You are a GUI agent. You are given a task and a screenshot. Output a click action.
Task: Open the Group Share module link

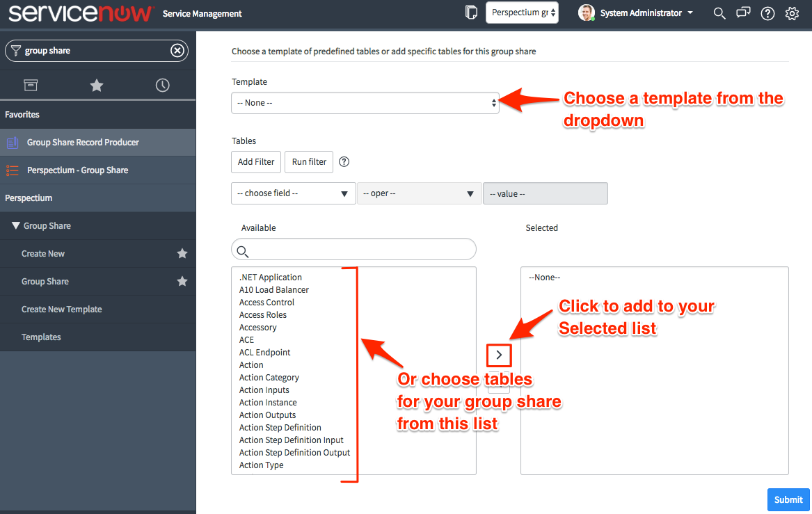[x=45, y=282]
